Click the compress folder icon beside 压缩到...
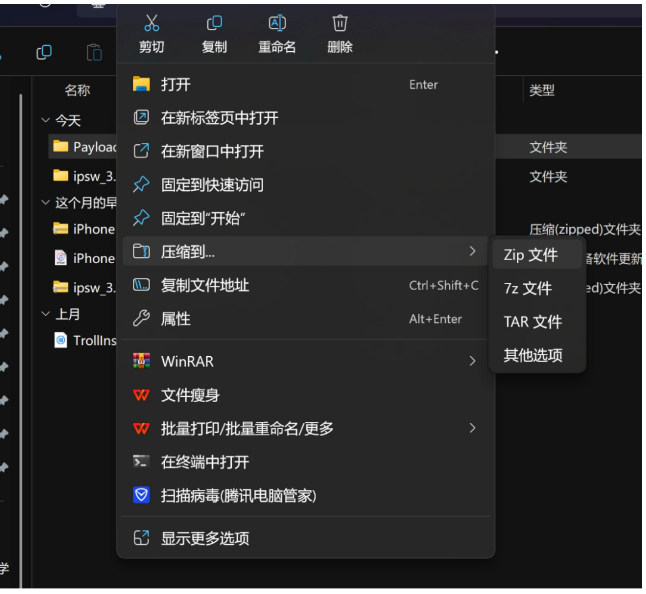646x594 pixels. tap(141, 251)
